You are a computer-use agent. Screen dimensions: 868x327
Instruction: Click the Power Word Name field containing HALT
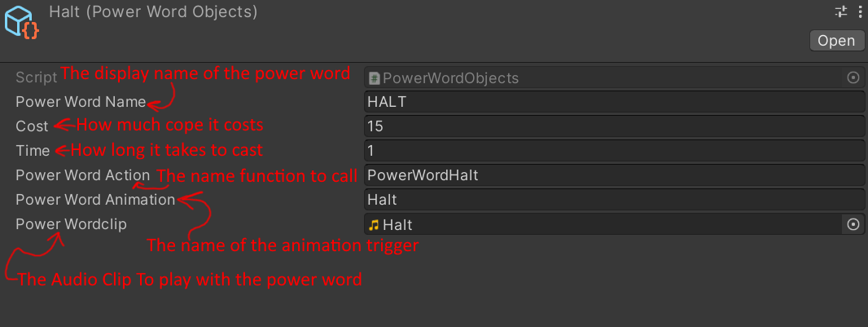(614, 102)
